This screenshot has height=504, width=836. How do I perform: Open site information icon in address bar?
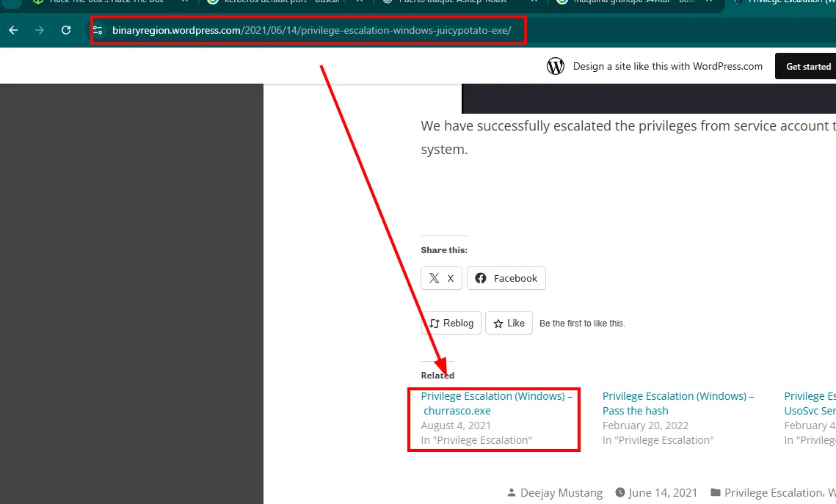click(98, 30)
